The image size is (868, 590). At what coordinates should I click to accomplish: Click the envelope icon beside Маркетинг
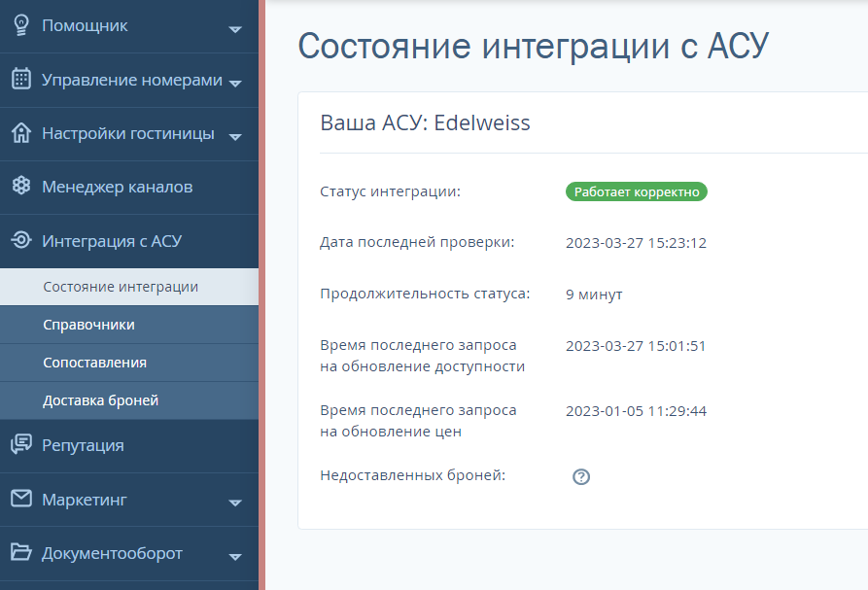tap(21, 499)
